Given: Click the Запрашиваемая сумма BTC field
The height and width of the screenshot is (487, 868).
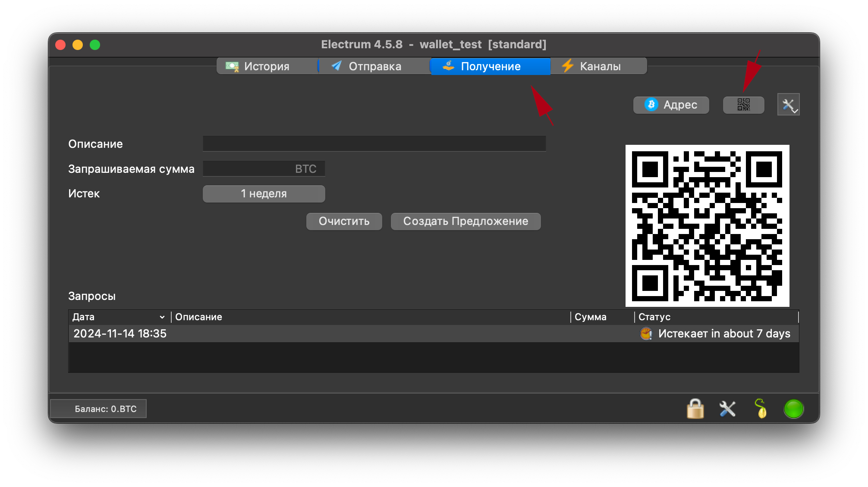Looking at the screenshot, I should click(264, 169).
